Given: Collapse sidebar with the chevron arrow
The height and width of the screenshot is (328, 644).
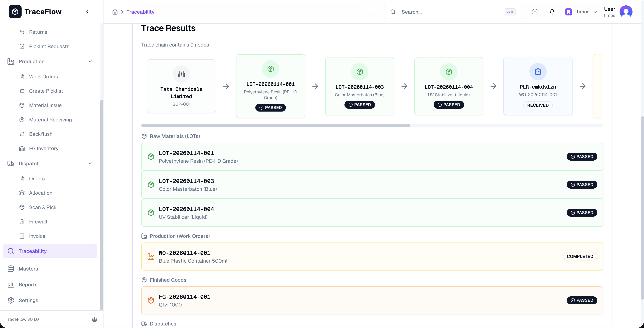Looking at the screenshot, I should tap(87, 12).
